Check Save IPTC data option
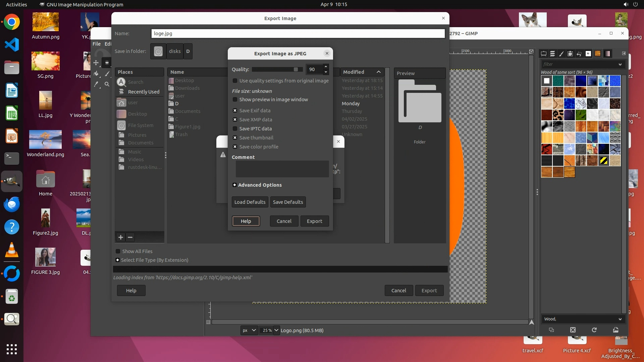 point(235,129)
